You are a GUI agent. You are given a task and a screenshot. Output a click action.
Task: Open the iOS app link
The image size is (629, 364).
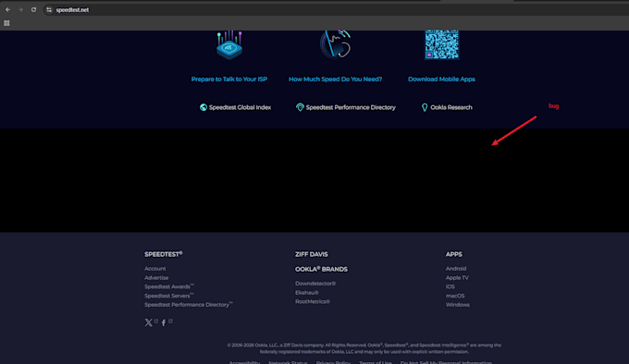point(450,286)
